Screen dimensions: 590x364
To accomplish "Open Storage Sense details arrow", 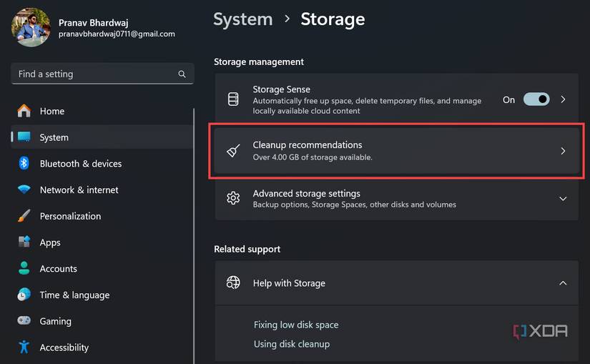I will (563, 100).
